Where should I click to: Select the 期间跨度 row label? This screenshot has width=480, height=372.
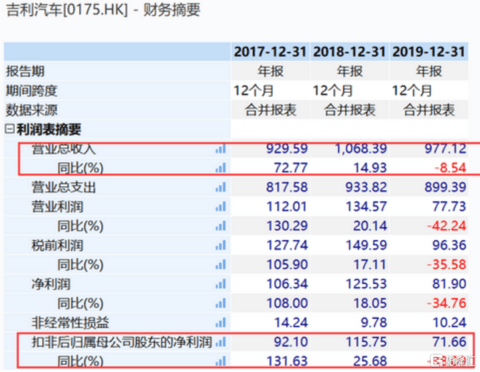pos(31,91)
